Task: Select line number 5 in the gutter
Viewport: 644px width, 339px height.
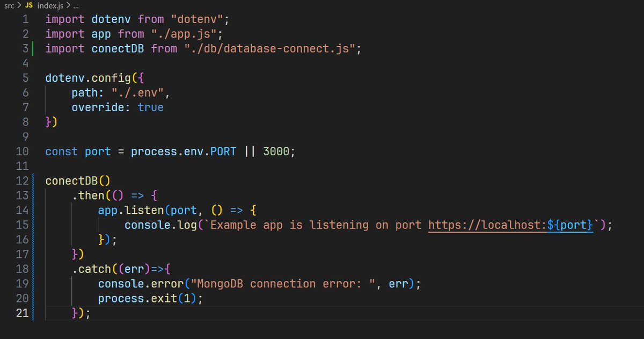Action: coord(25,77)
